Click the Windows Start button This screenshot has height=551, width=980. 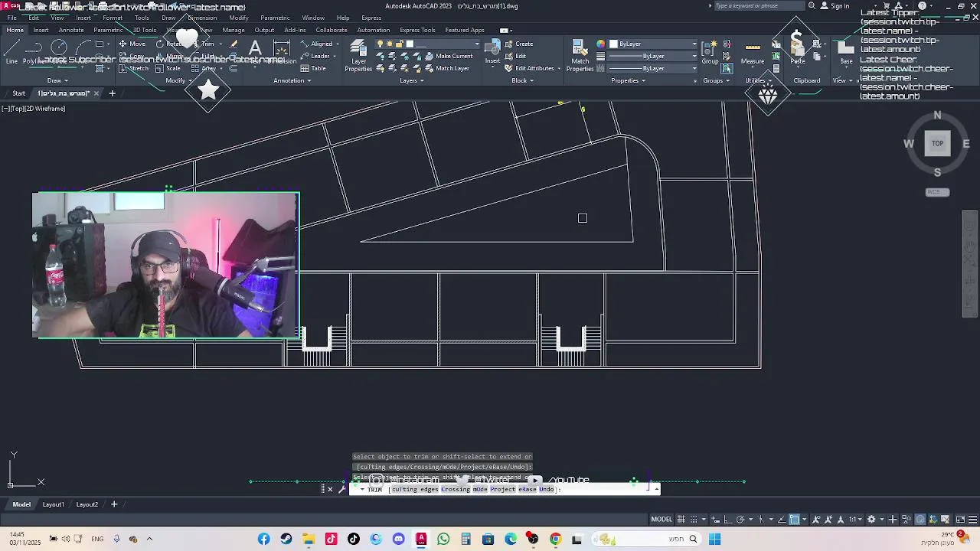714,540
